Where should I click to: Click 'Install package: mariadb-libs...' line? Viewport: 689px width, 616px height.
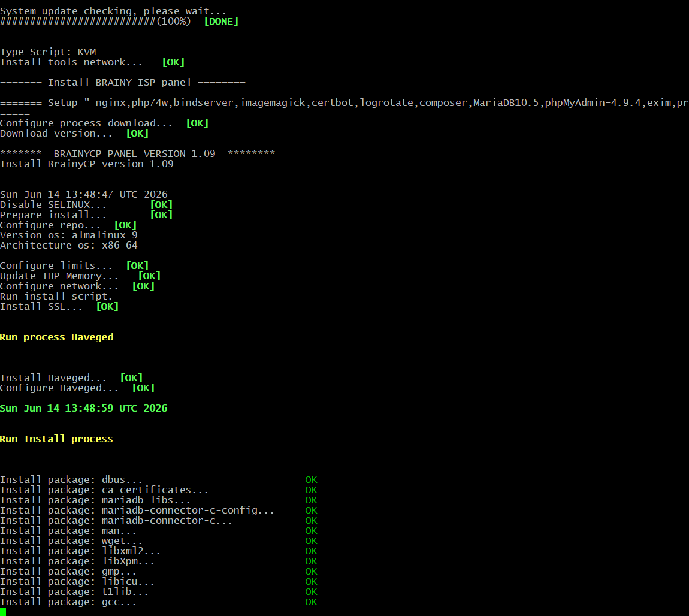pyautogui.click(x=159, y=500)
